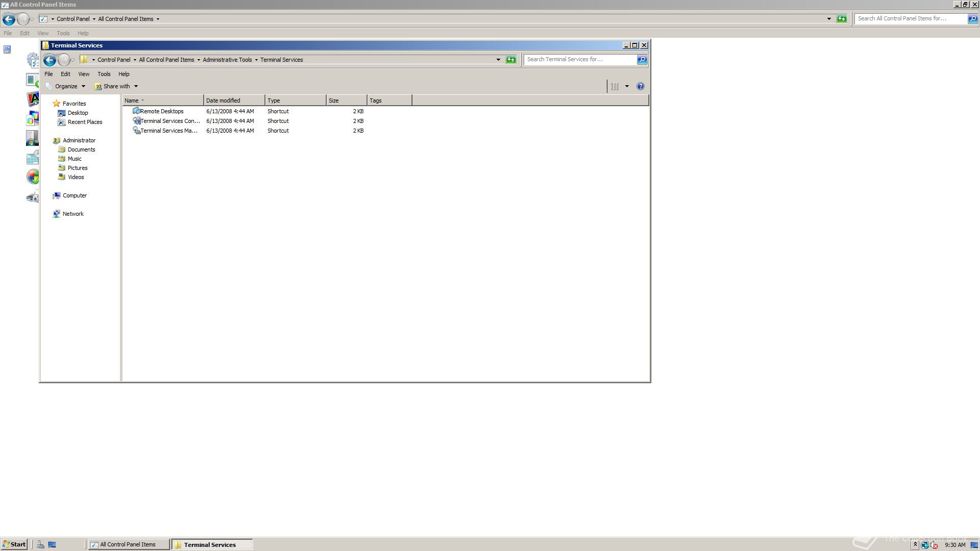Refresh the All Control Panel Items window
The width and height of the screenshot is (980, 551).
coord(842,19)
